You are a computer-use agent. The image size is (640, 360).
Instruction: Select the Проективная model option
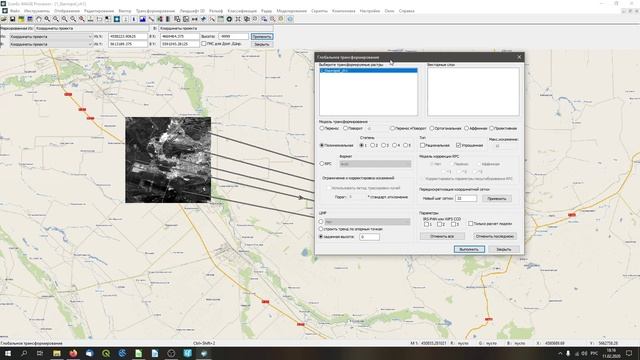(x=492, y=128)
